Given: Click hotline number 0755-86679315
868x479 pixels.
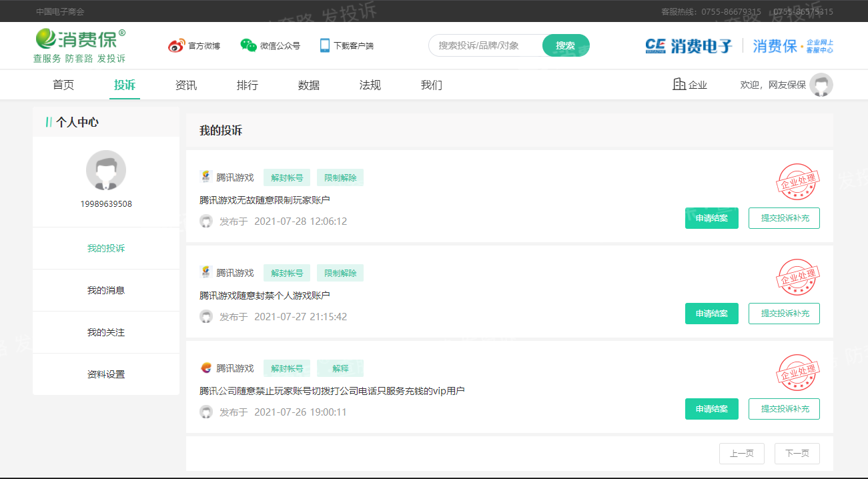Looking at the screenshot, I should tap(731, 12).
